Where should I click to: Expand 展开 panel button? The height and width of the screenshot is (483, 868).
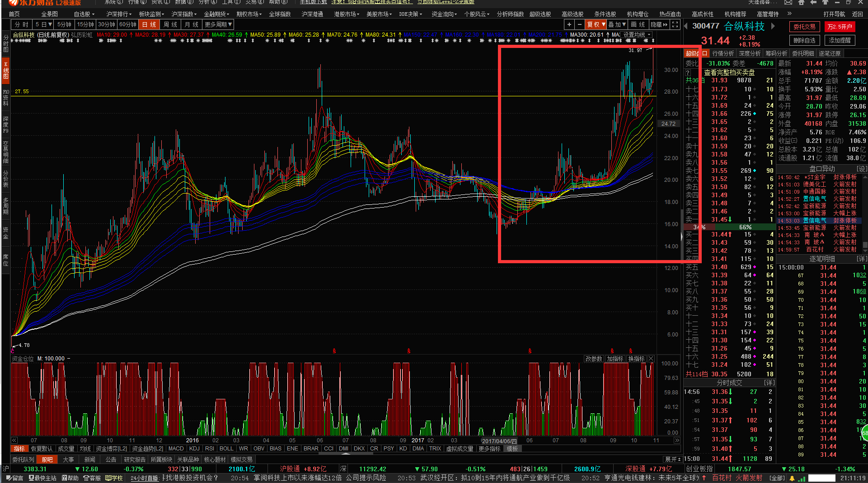point(672,459)
